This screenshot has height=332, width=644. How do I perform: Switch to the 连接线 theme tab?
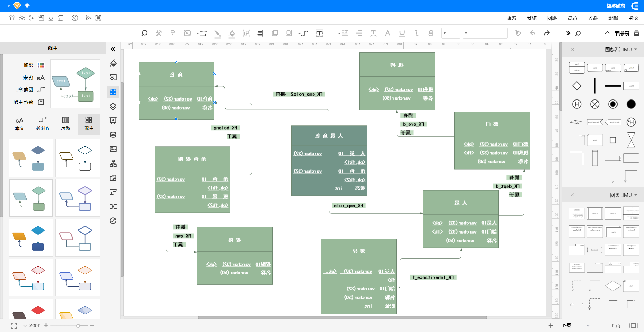43,124
